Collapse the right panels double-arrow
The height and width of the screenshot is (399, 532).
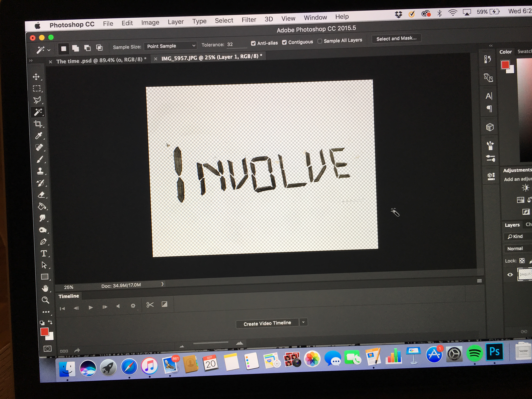pyautogui.click(x=491, y=45)
